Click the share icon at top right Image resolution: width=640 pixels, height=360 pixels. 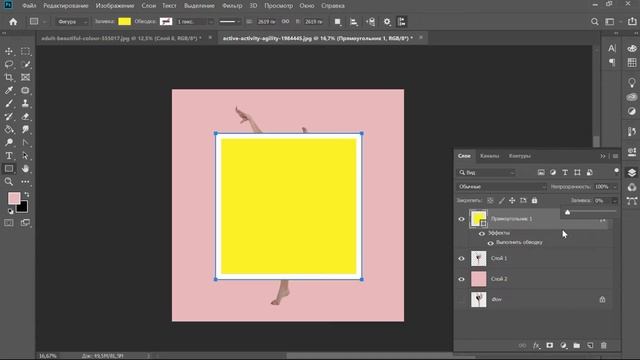pos(632,22)
